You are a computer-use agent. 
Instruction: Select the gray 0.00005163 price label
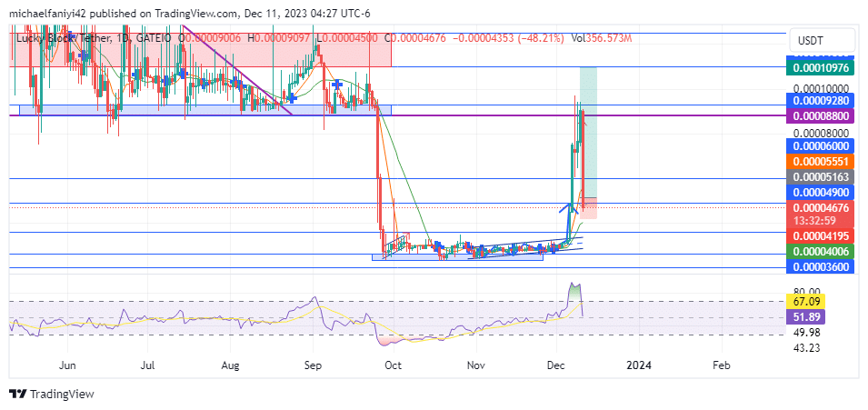tap(821, 177)
